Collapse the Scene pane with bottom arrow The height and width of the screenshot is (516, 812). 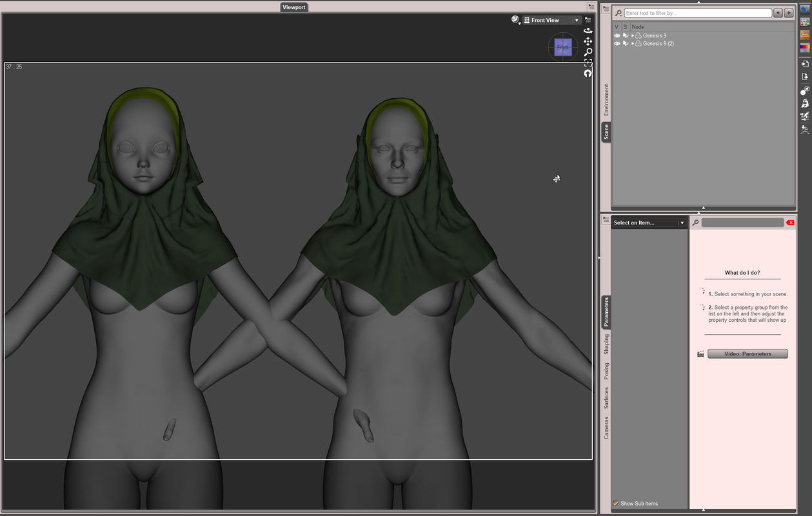[x=703, y=208]
